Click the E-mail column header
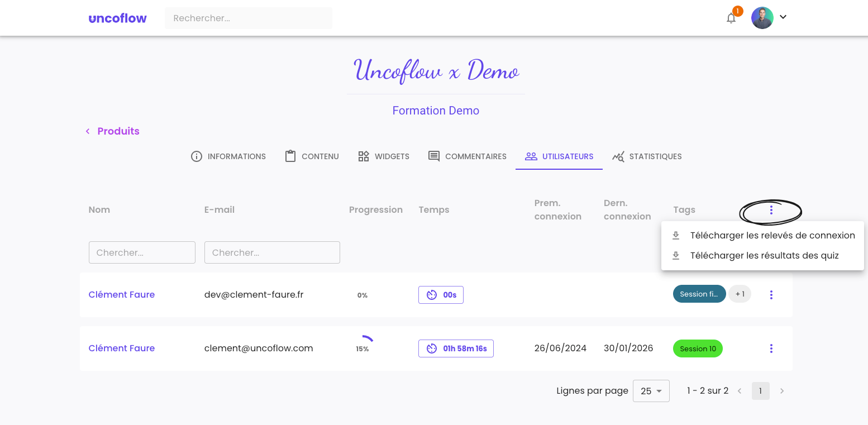Viewport: 868px width, 425px height. tap(220, 210)
